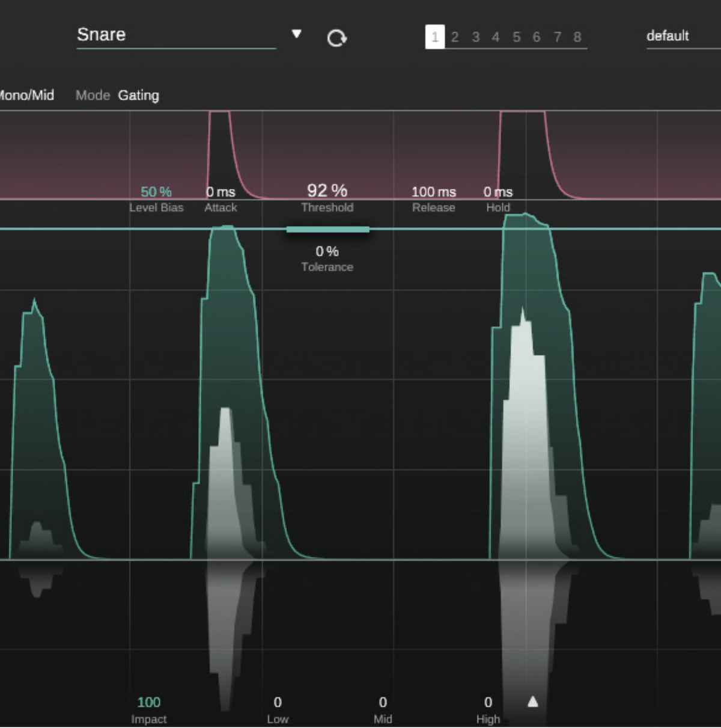
Task: Click the Impact value of 100
Action: click(148, 702)
